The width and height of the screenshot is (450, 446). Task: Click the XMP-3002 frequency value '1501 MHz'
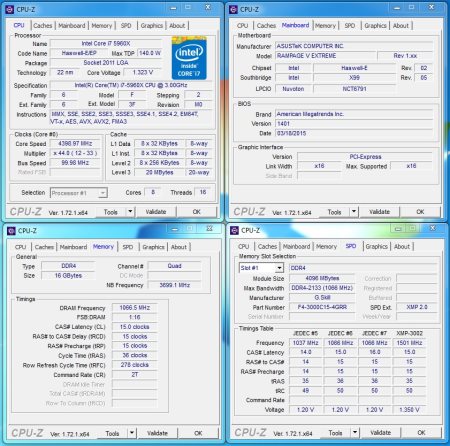pyautogui.click(x=409, y=343)
